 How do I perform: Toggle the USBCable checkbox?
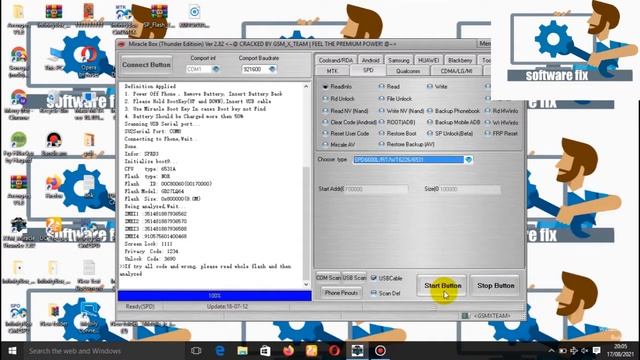click(x=373, y=278)
